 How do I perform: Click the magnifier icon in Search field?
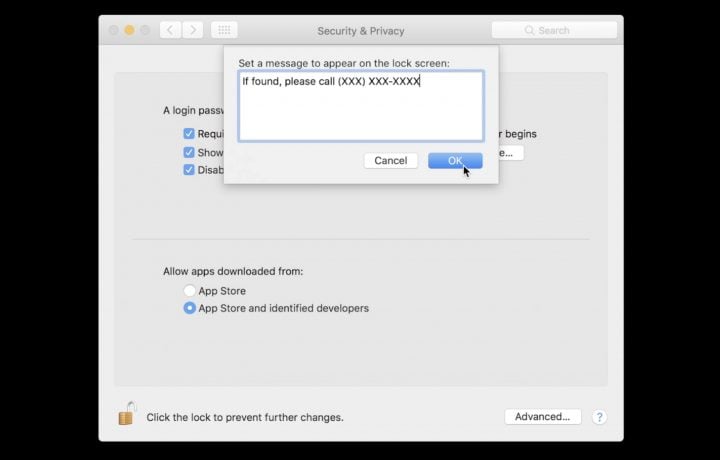coord(529,30)
